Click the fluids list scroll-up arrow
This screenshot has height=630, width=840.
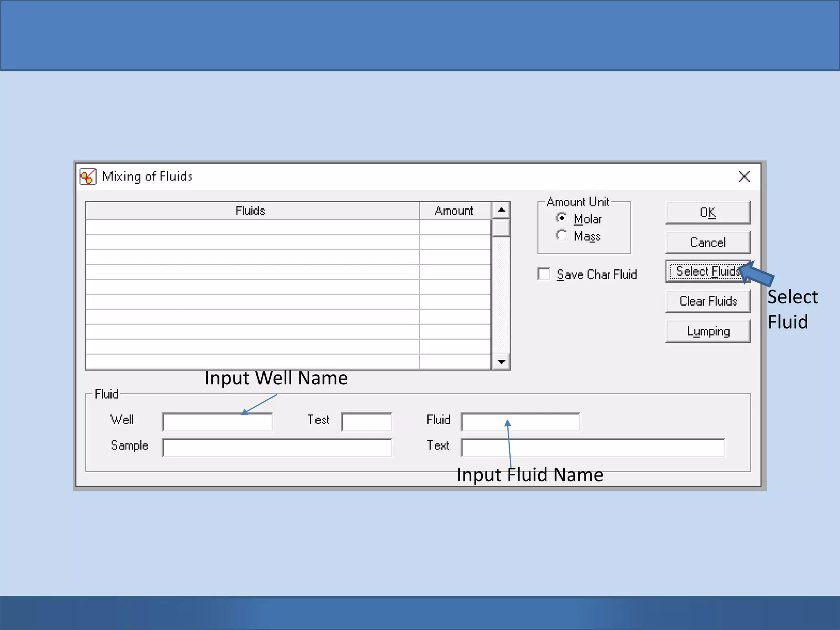[501, 210]
